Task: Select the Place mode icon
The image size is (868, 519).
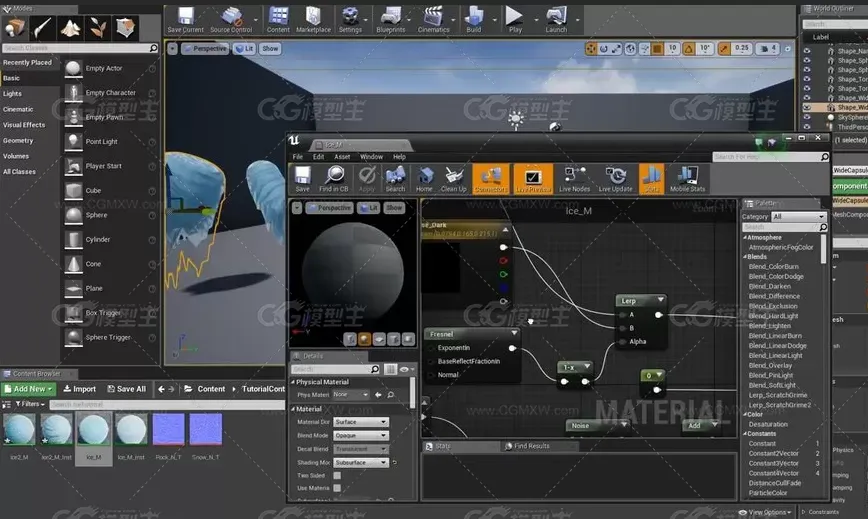Action: pos(15,27)
